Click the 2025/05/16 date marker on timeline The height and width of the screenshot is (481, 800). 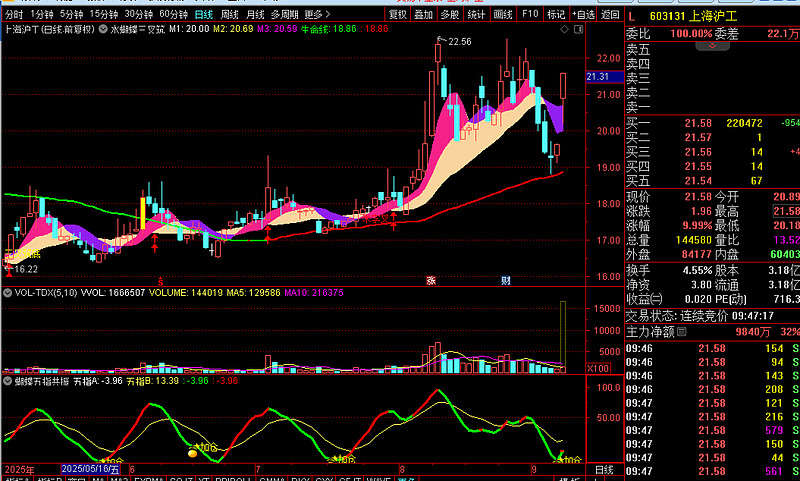tap(89, 469)
